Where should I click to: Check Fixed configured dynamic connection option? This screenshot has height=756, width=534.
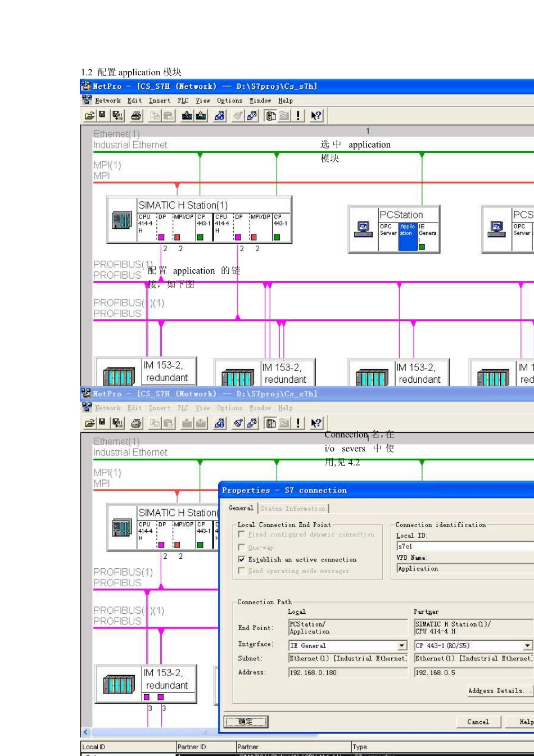[242, 535]
